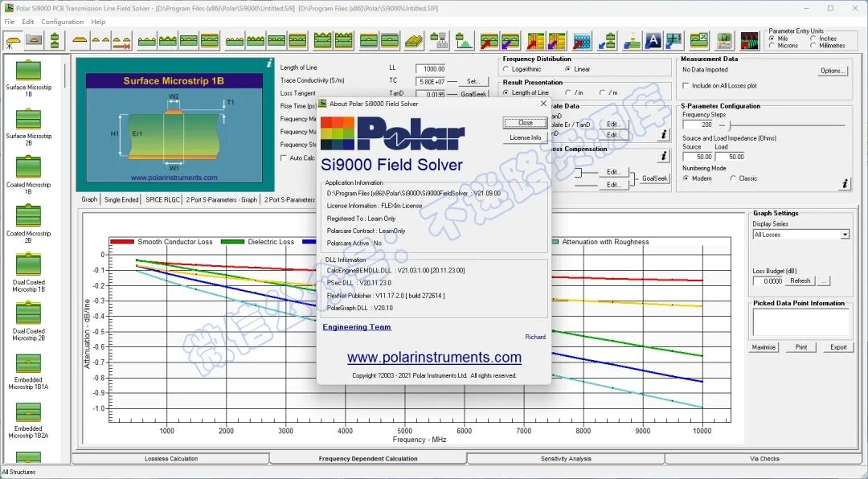Click the Print graph button
This screenshot has height=479, width=868.
pyautogui.click(x=801, y=347)
